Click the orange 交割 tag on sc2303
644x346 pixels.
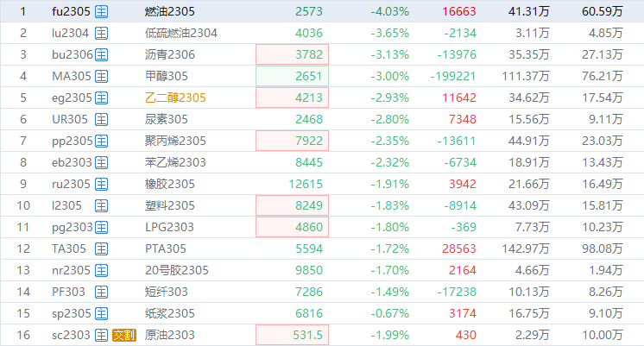(123, 335)
